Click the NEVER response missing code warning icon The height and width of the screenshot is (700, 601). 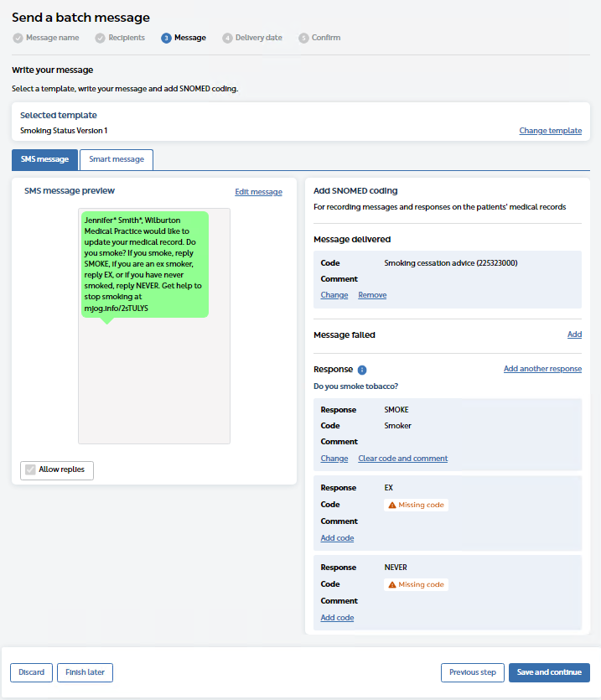coord(391,584)
